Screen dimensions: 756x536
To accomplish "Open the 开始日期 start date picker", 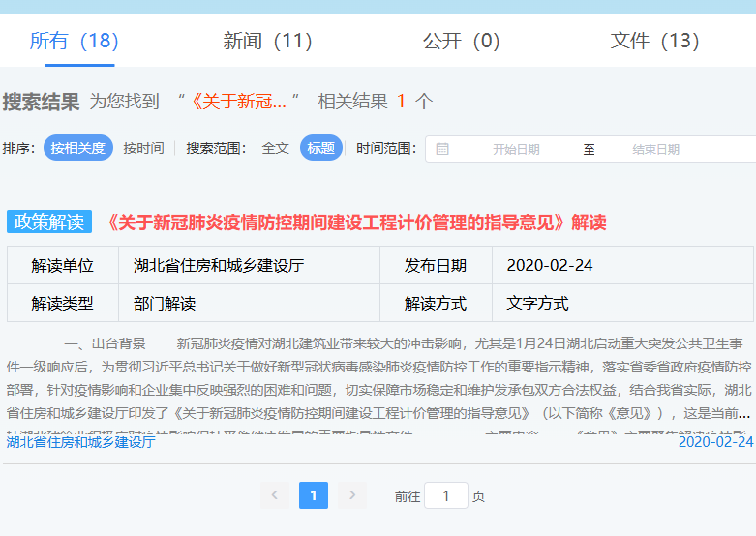I will click(x=516, y=149).
